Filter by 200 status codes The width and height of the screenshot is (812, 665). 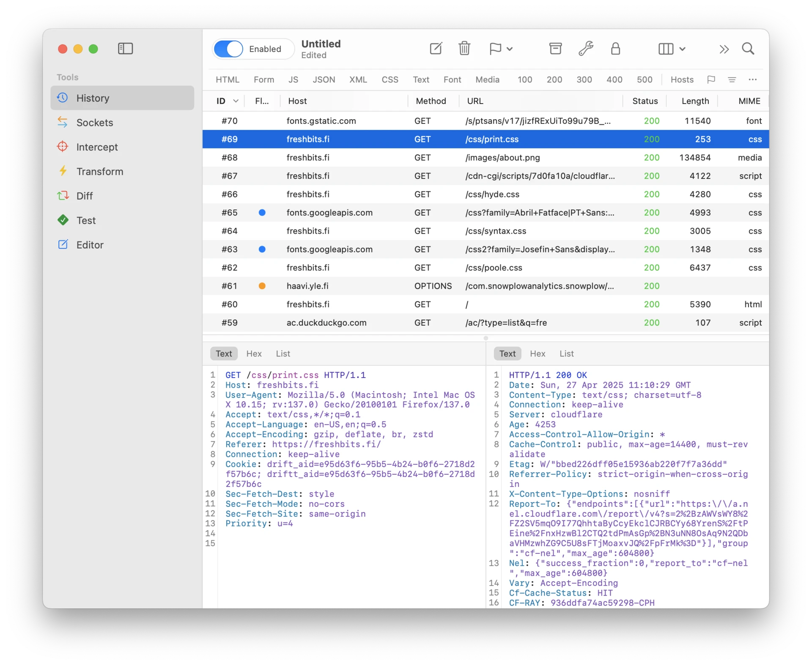coord(554,79)
